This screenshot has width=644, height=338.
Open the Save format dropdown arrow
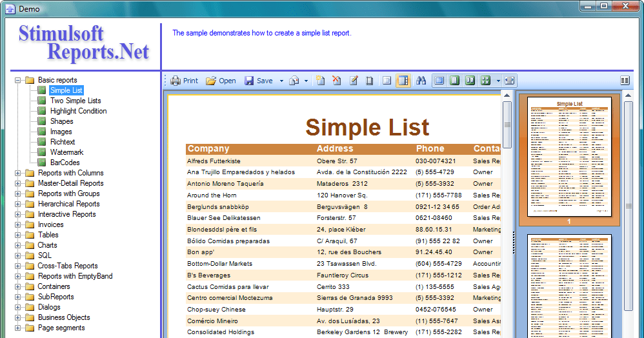(281, 81)
